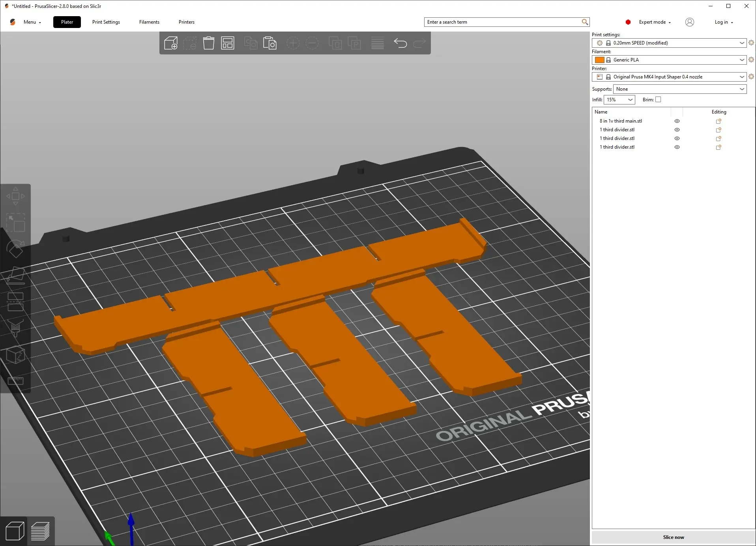Click the Paste clipboard icon
The height and width of the screenshot is (546, 756).
270,43
